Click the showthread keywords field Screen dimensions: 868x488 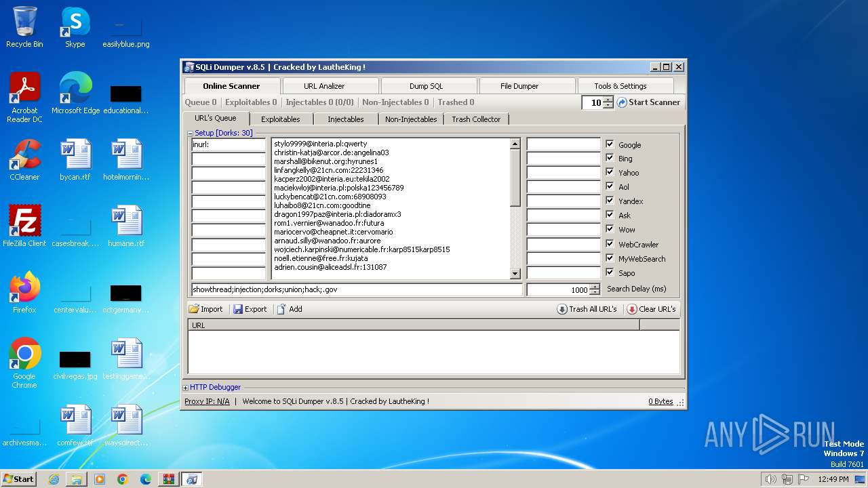tap(357, 289)
